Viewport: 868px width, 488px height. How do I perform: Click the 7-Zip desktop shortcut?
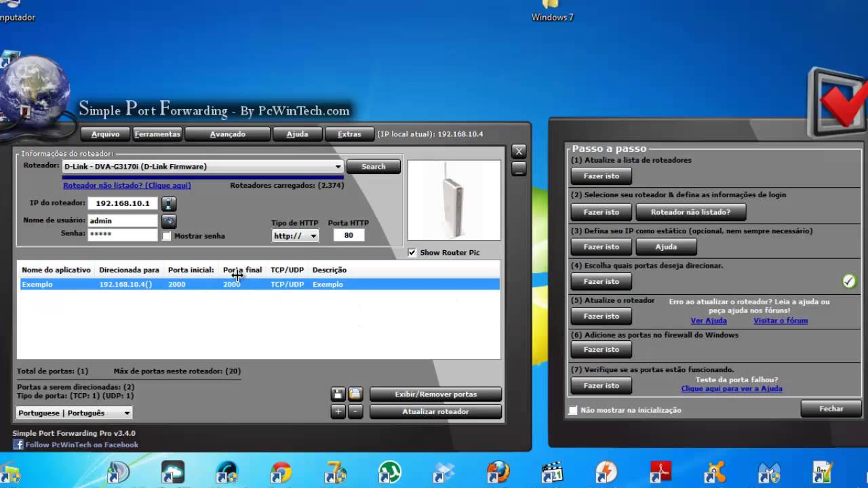coord(335,473)
